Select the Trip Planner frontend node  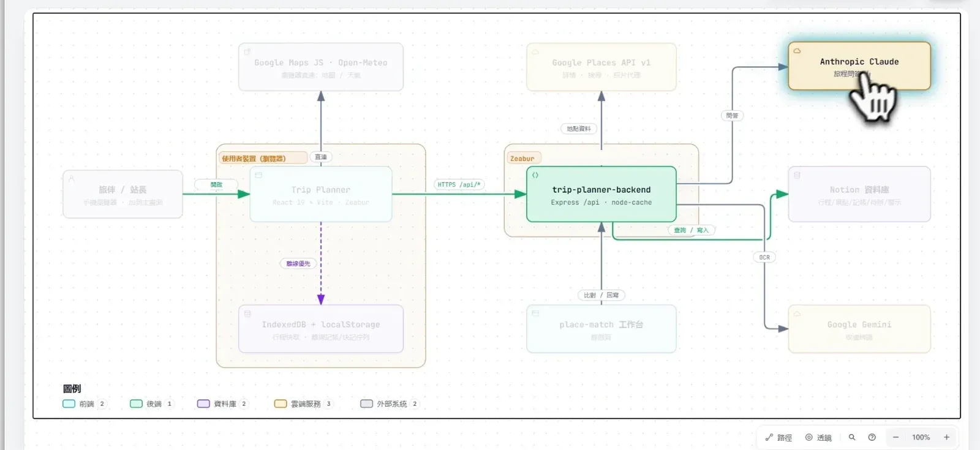click(x=321, y=194)
